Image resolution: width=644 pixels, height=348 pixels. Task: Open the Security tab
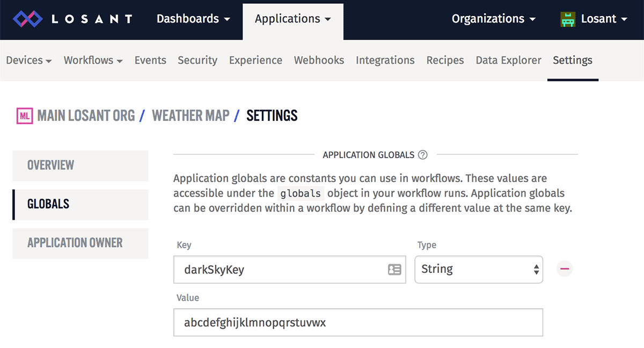pos(197,60)
